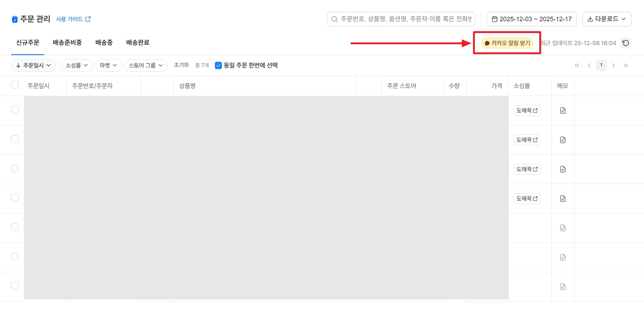
Task: Uncheck 동일 주문 한번에 선택 checkbox
Action: click(x=218, y=65)
